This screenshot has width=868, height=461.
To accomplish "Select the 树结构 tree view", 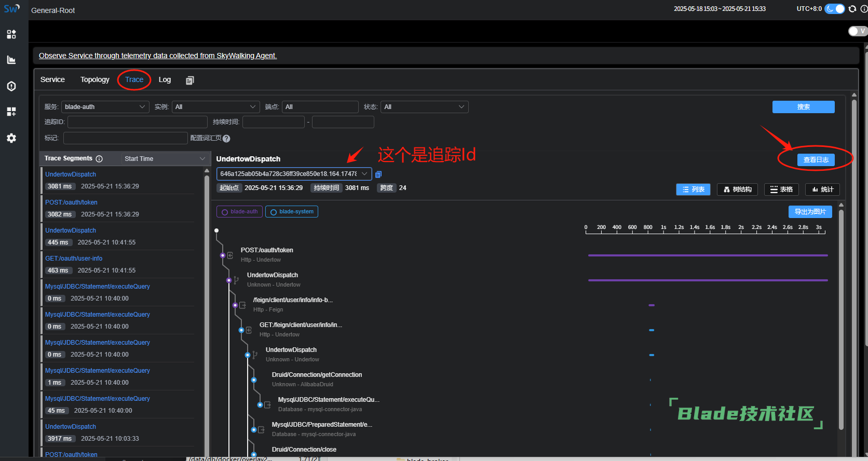I will [x=738, y=189].
